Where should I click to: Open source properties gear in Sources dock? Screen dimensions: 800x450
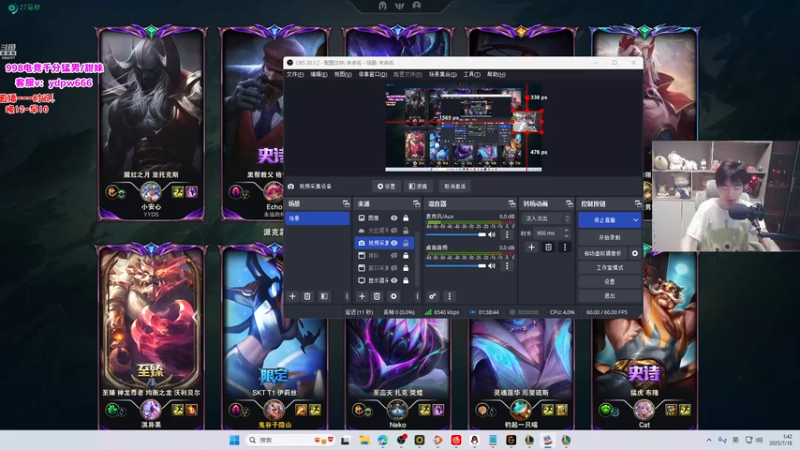[393, 296]
